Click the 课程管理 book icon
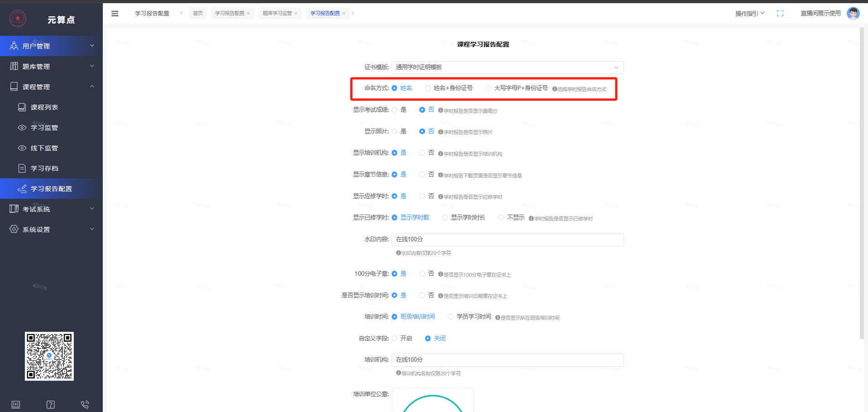 [14, 86]
